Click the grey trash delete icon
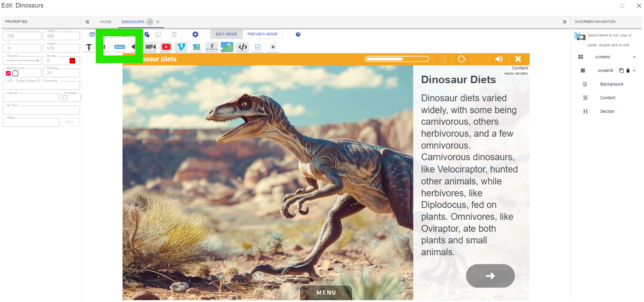 [x=174, y=34]
